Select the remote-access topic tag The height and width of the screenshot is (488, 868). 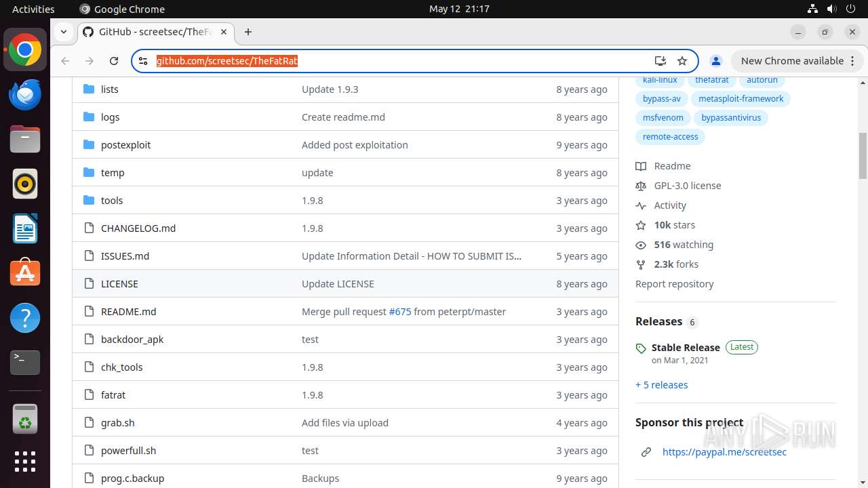[670, 137]
